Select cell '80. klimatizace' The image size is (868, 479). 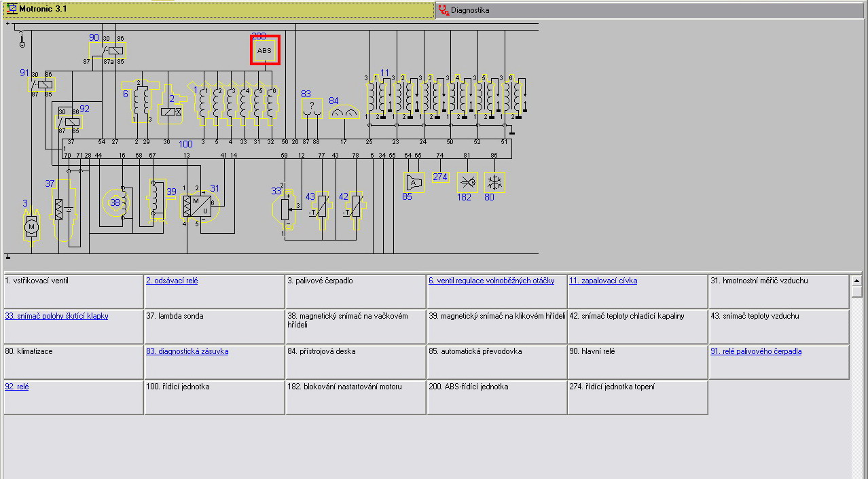pos(73,361)
